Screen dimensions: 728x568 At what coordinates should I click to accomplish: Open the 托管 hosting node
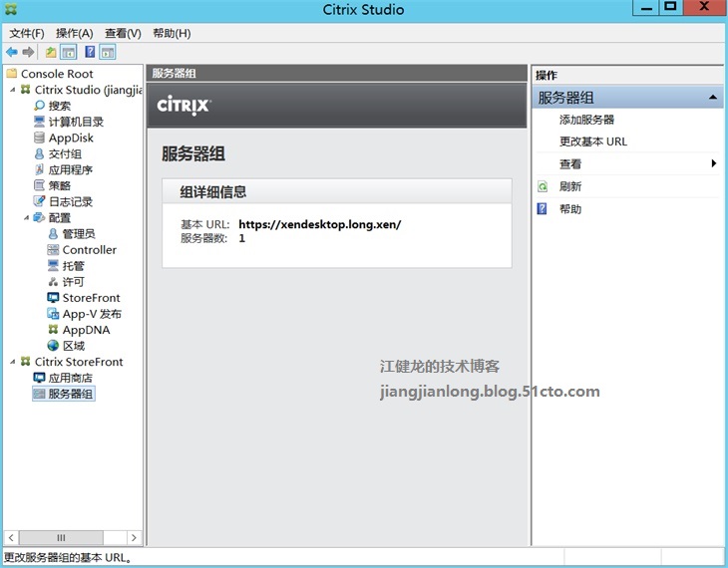66,266
